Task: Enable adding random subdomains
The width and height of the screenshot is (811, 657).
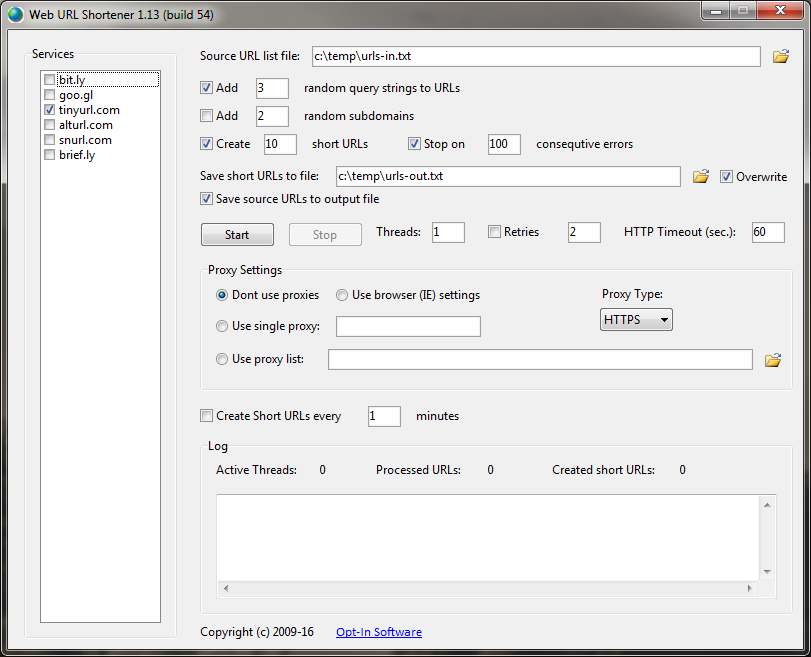Action: pyautogui.click(x=207, y=116)
